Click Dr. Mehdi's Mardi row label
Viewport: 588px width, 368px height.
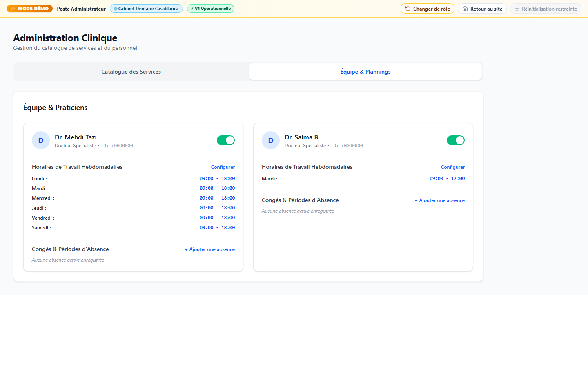pos(40,188)
